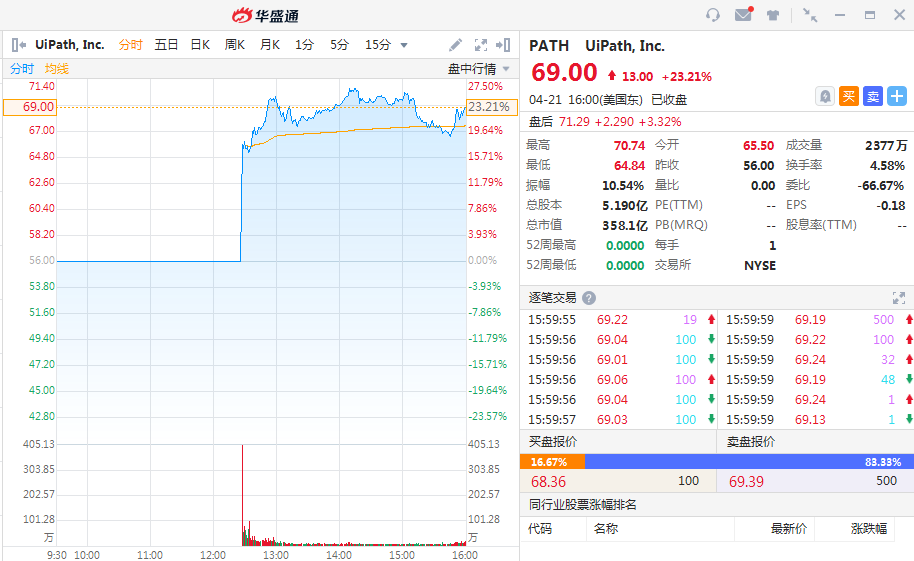914x561 pixels.
Task: Switch to 日K chart tab
Action: [200, 45]
